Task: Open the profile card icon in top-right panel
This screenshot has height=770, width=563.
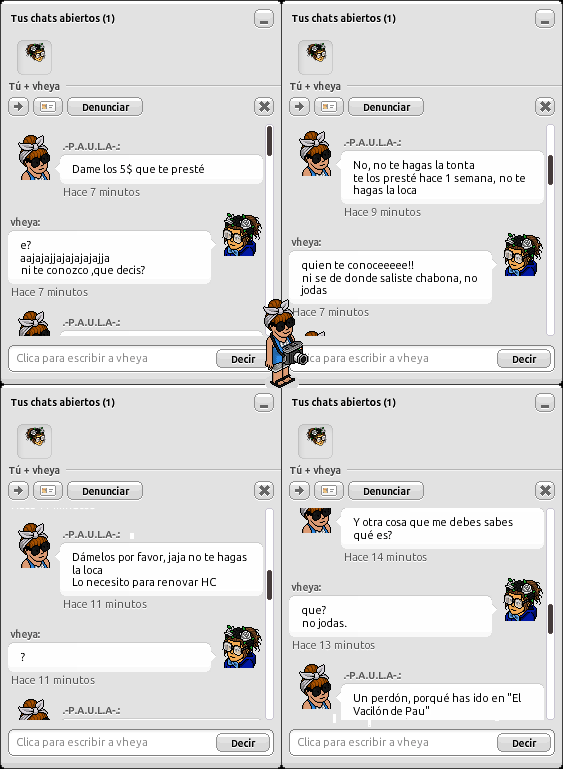Action: [329, 107]
